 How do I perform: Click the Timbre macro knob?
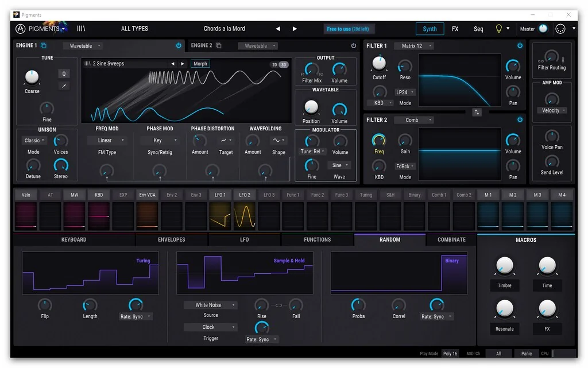click(505, 266)
